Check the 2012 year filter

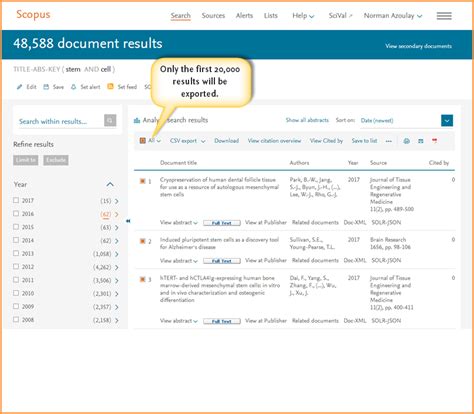(x=16, y=266)
